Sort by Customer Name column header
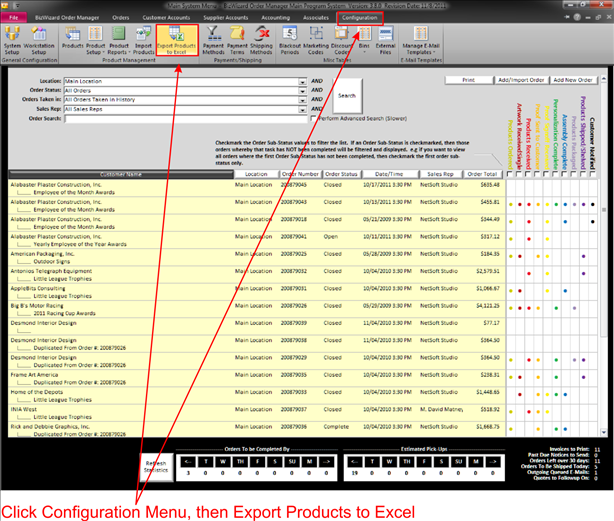 (121, 174)
